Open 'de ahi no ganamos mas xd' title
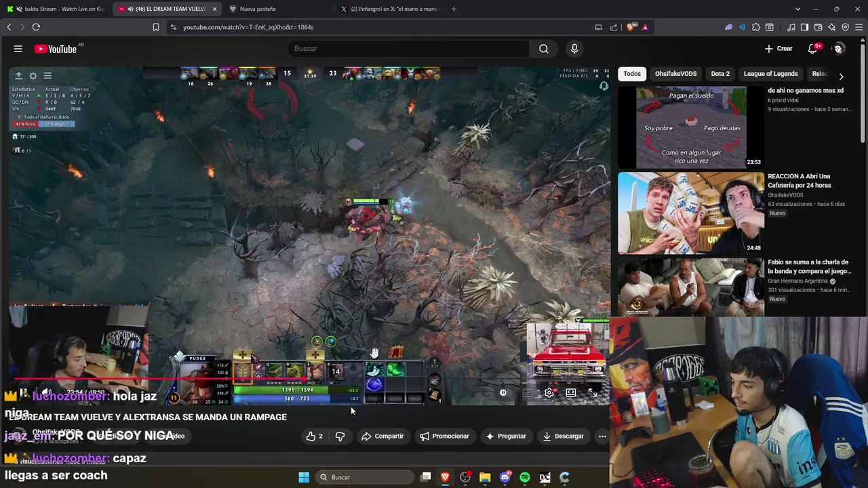This screenshot has width=868, height=488. pyautogui.click(x=806, y=90)
